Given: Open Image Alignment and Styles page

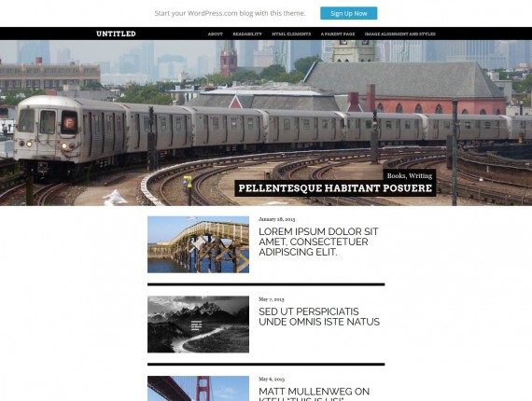Looking at the screenshot, I should [x=399, y=34].
